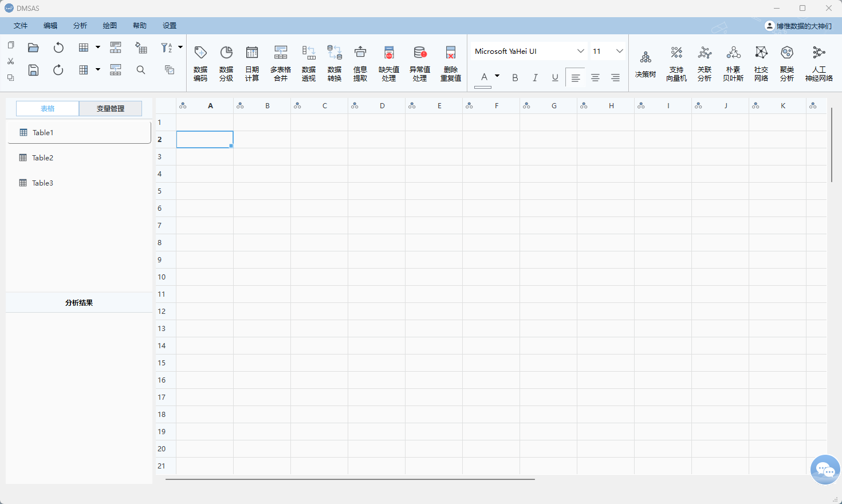The width and height of the screenshot is (842, 504).
Task: Save using the floppy disk icon
Action: point(33,70)
